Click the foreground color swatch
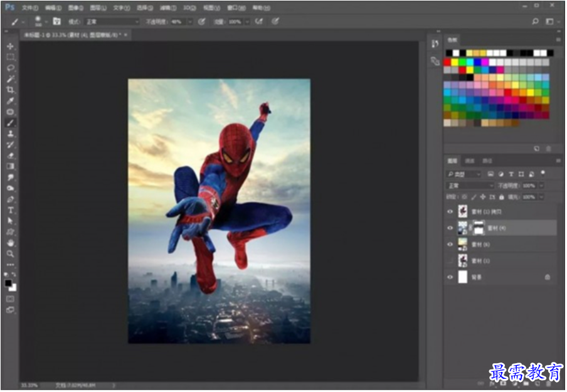Viewport: 567px width, 392px height. (8, 283)
